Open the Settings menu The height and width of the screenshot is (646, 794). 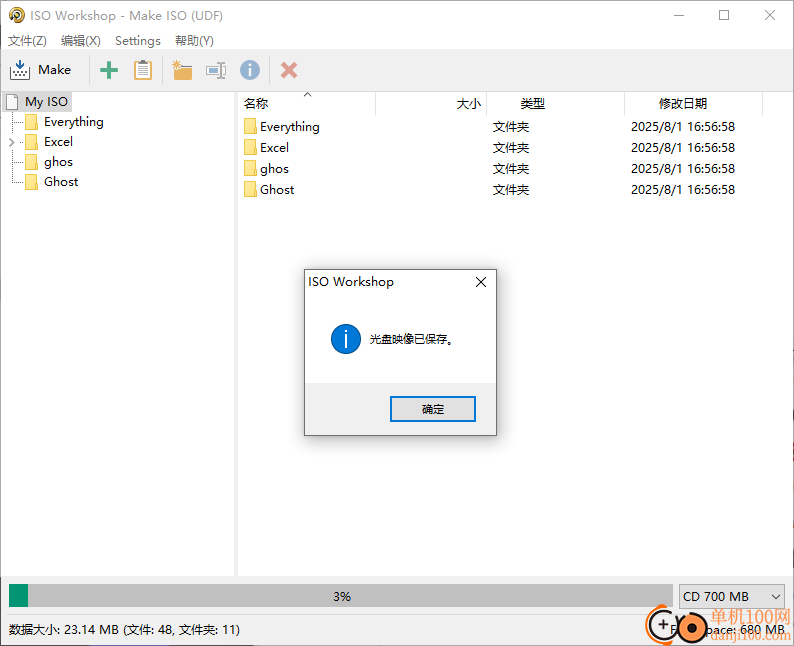click(x=138, y=41)
